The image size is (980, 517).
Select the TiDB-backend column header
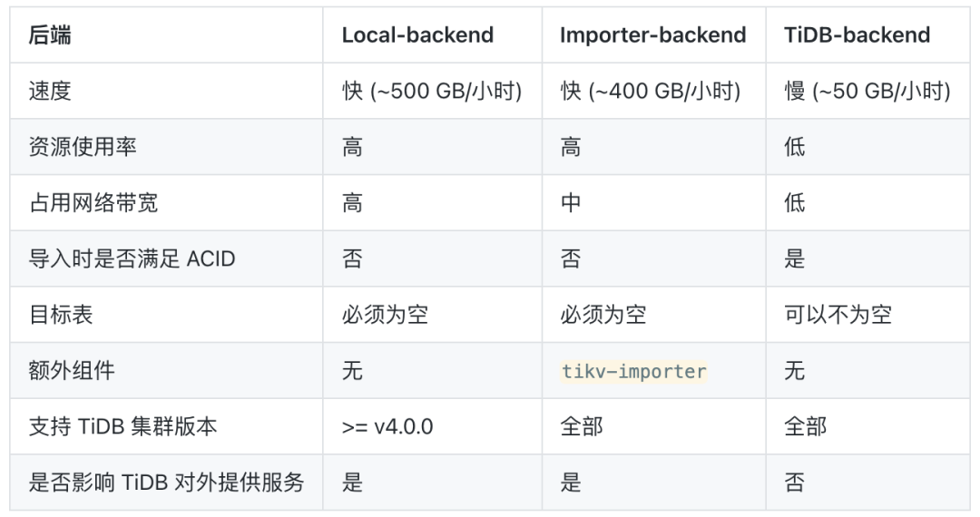[x=857, y=35]
